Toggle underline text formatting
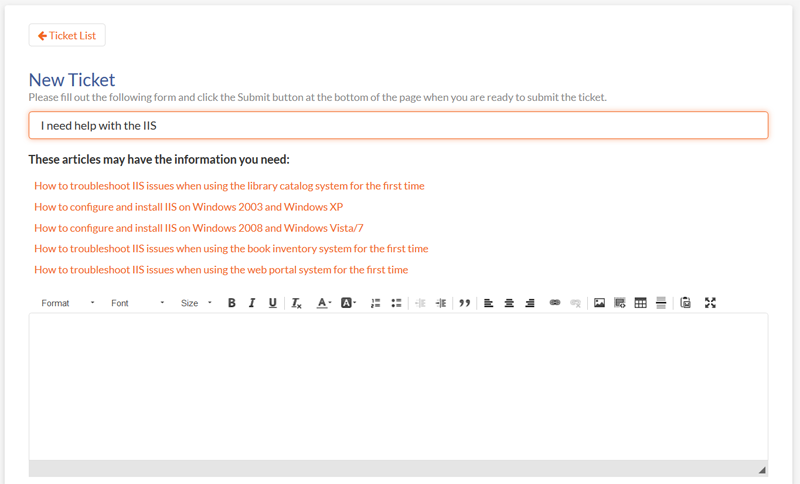This screenshot has width=800, height=484. click(272, 303)
